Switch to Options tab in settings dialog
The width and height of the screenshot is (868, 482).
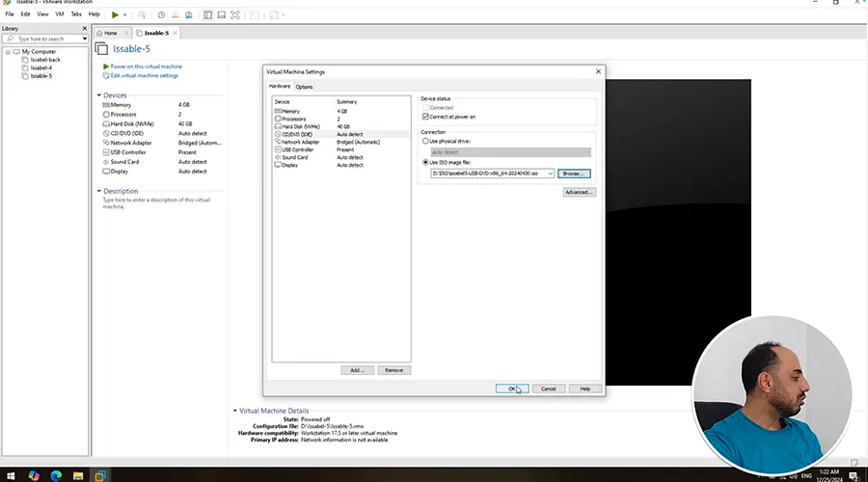[304, 87]
